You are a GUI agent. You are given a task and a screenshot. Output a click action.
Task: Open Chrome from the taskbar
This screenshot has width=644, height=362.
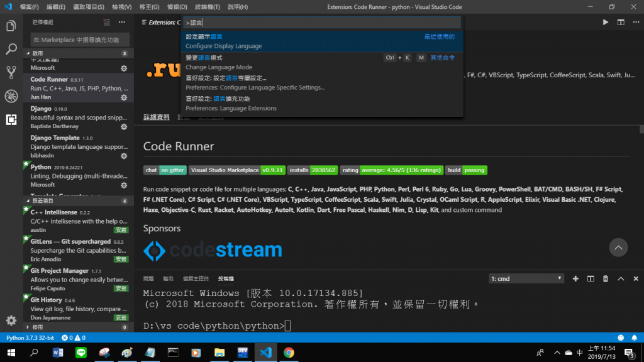click(x=289, y=353)
